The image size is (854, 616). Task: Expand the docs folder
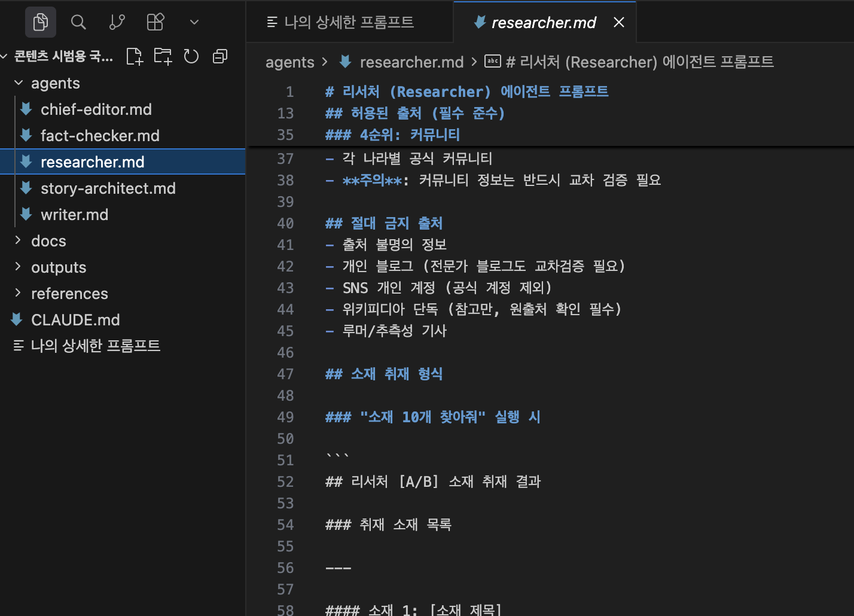click(48, 240)
